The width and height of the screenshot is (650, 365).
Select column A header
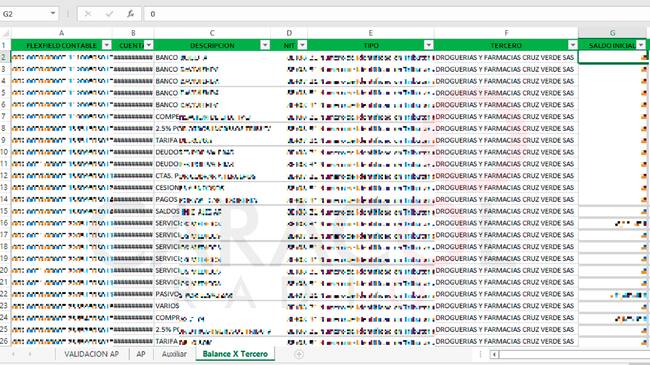(61, 33)
